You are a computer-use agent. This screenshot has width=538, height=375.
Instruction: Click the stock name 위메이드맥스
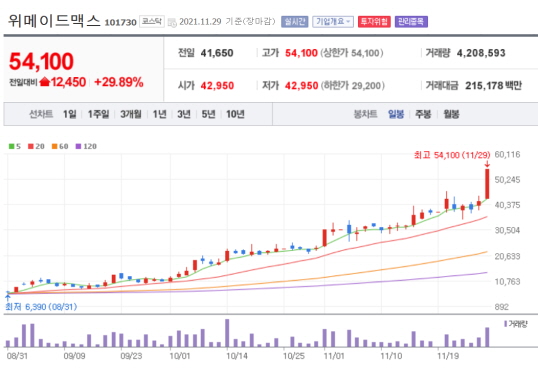click(x=54, y=21)
